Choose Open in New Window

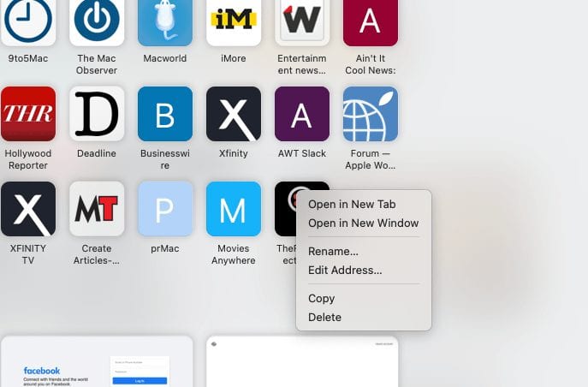tap(363, 223)
